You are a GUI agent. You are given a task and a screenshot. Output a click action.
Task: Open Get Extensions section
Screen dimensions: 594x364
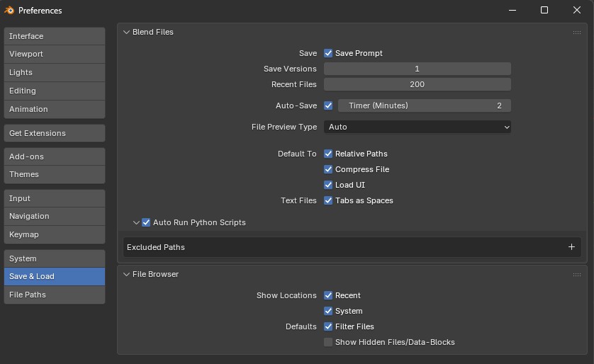point(55,133)
